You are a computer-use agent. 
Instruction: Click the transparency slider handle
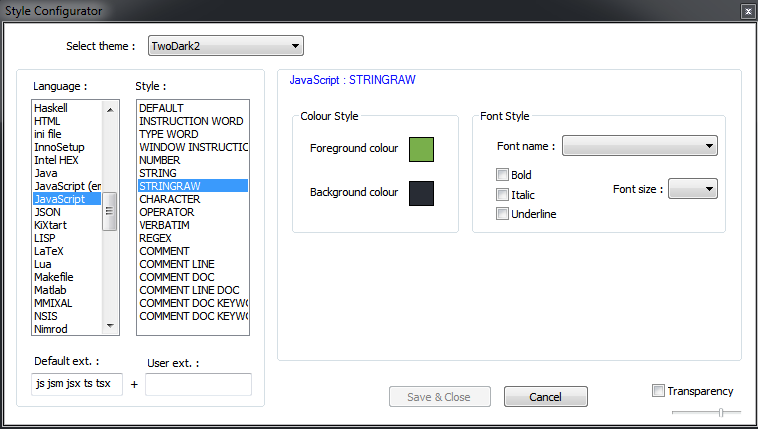(721, 412)
